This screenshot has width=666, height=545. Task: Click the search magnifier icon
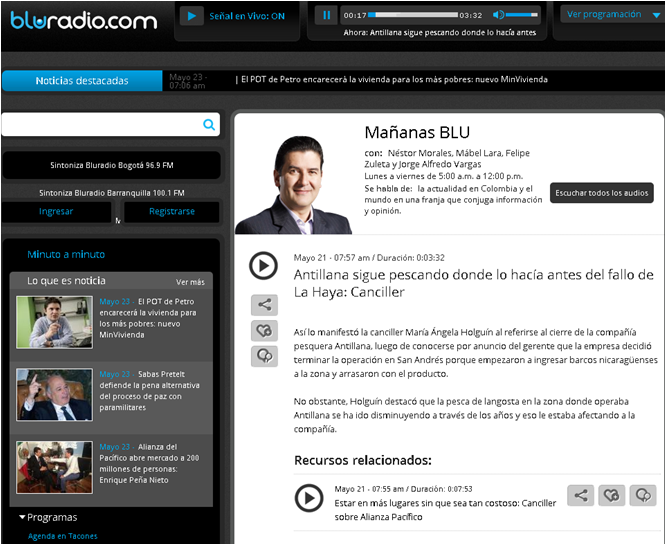tap(209, 124)
